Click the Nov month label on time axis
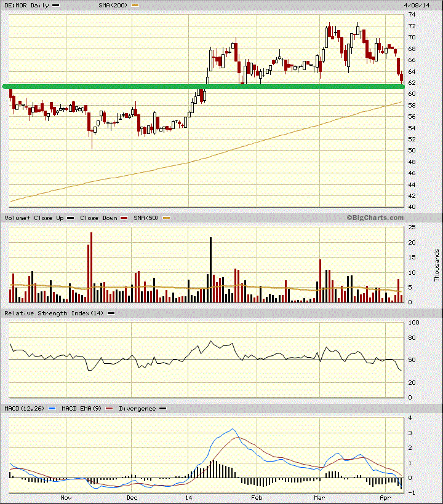Viewport: 443px width, 504px height. (66, 498)
